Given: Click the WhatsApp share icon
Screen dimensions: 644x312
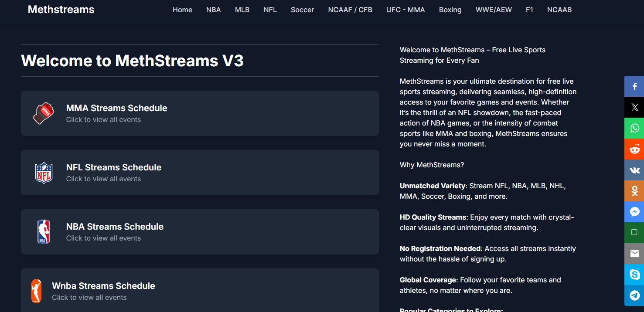Looking at the screenshot, I should tap(634, 128).
